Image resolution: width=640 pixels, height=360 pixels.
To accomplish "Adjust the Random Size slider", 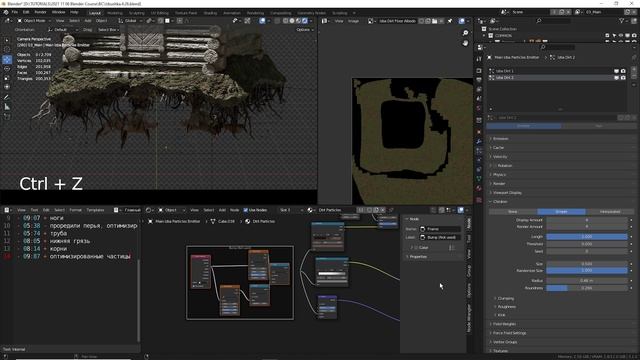I will click(x=587, y=271).
